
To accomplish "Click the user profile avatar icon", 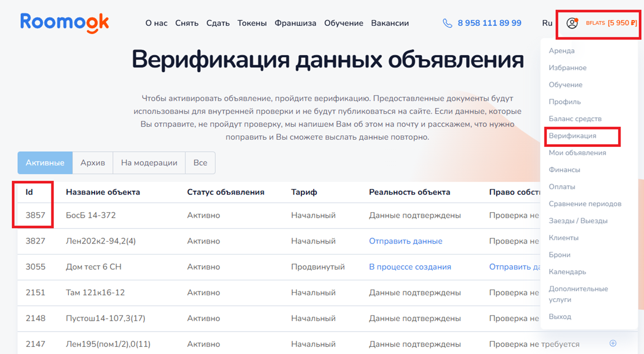I will pyautogui.click(x=571, y=23).
